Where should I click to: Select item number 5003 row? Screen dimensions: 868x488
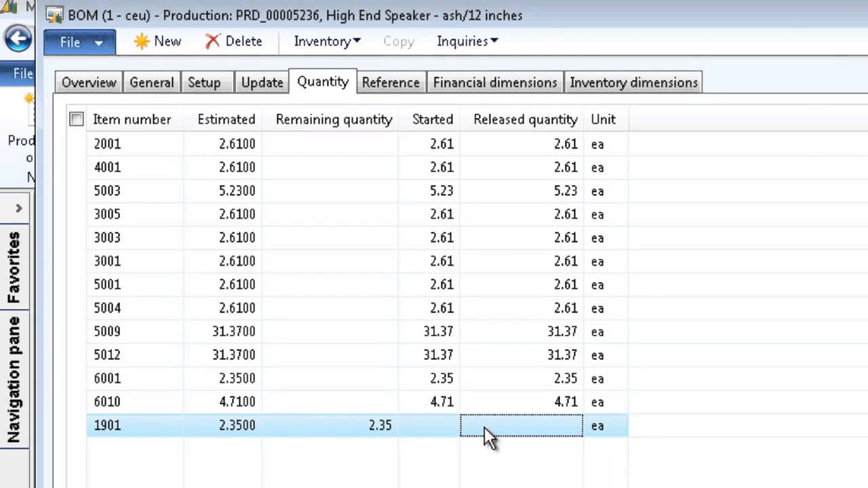pyautogui.click(x=357, y=191)
